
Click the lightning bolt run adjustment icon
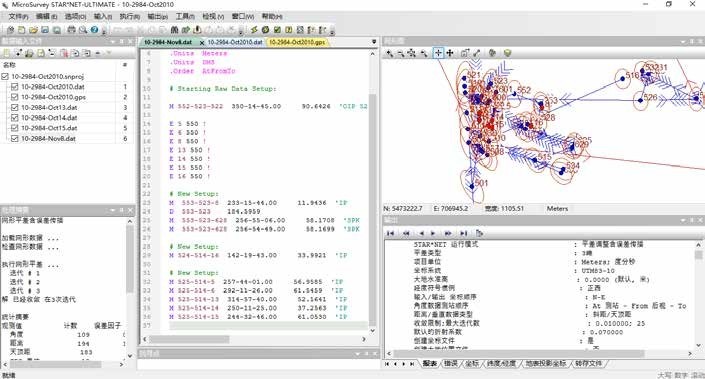[x=254, y=30]
